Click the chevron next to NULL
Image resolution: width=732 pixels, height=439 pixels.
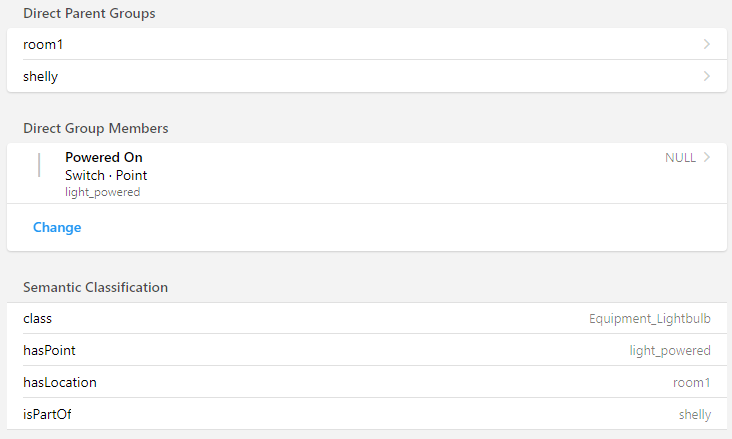coord(707,157)
